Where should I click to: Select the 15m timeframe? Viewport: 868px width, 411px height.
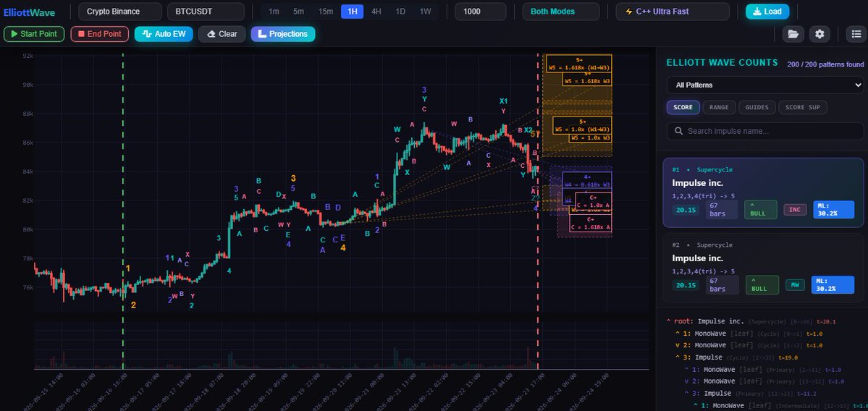point(326,12)
